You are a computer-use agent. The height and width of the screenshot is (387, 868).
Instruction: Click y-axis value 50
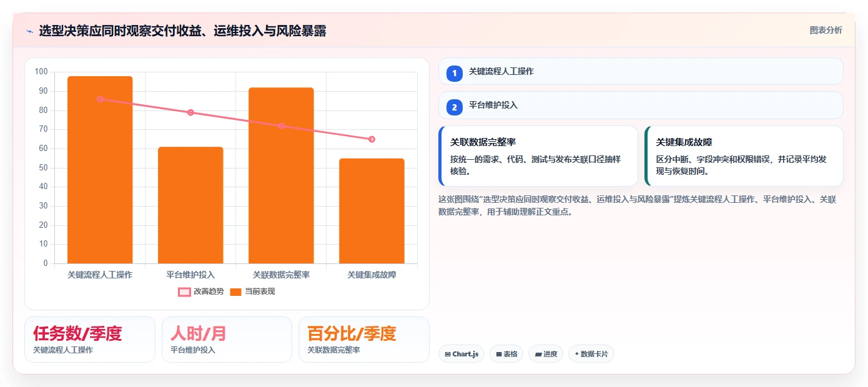click(x=44, y=167)
